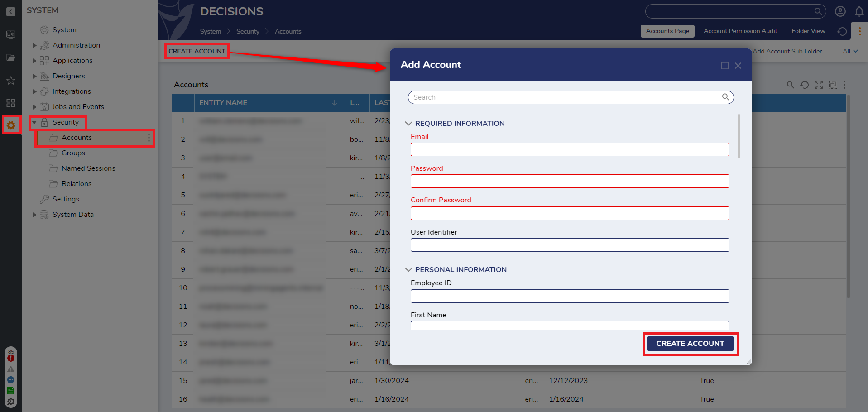
Task: Go to Accounts in breadcrumb
Action: 288,31
